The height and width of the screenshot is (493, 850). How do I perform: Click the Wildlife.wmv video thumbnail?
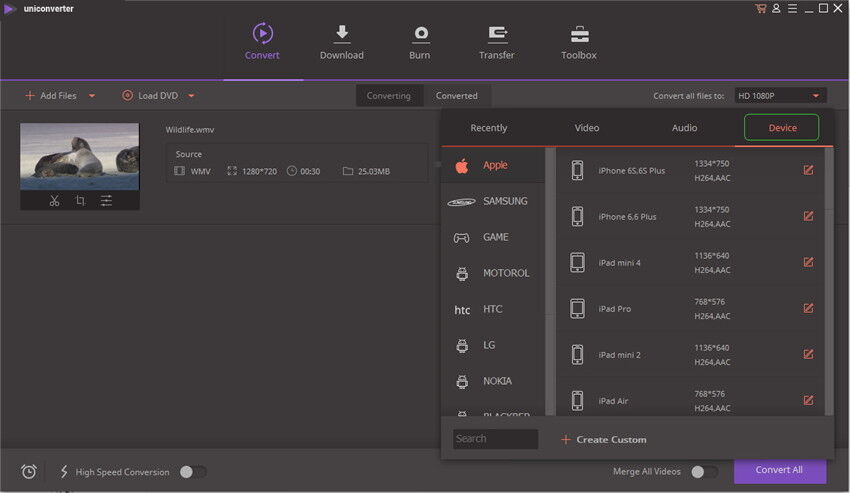tap(80, 156)
